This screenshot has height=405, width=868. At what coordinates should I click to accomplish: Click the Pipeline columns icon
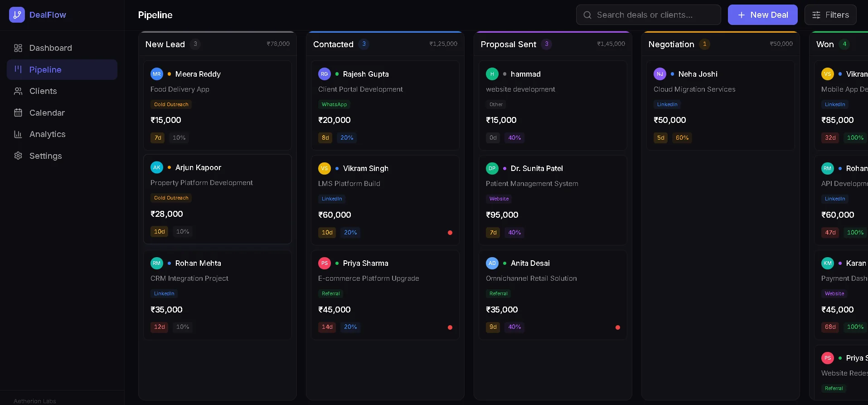18,69
